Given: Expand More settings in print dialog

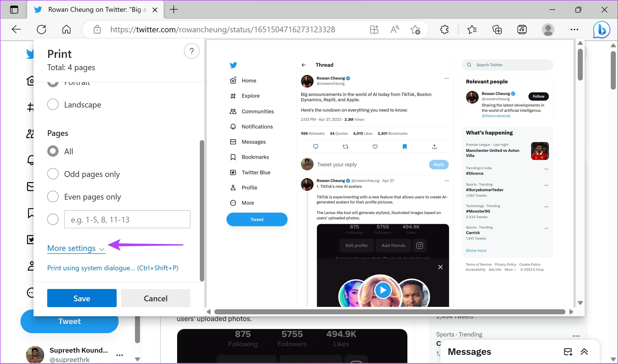Looking at the screenshot, I should click(x=76, y=248).
